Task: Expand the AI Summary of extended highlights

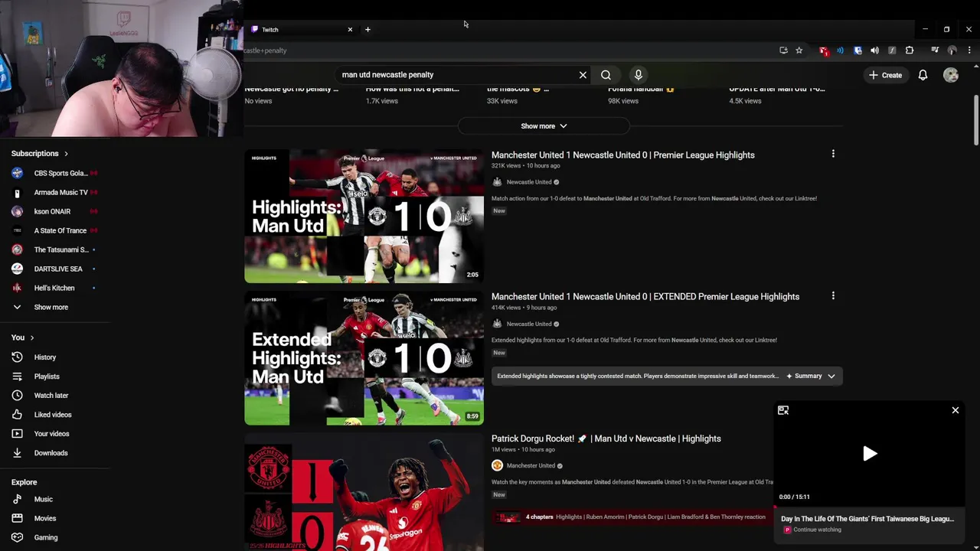Action: pyautogui.click(x=812, y=376)
